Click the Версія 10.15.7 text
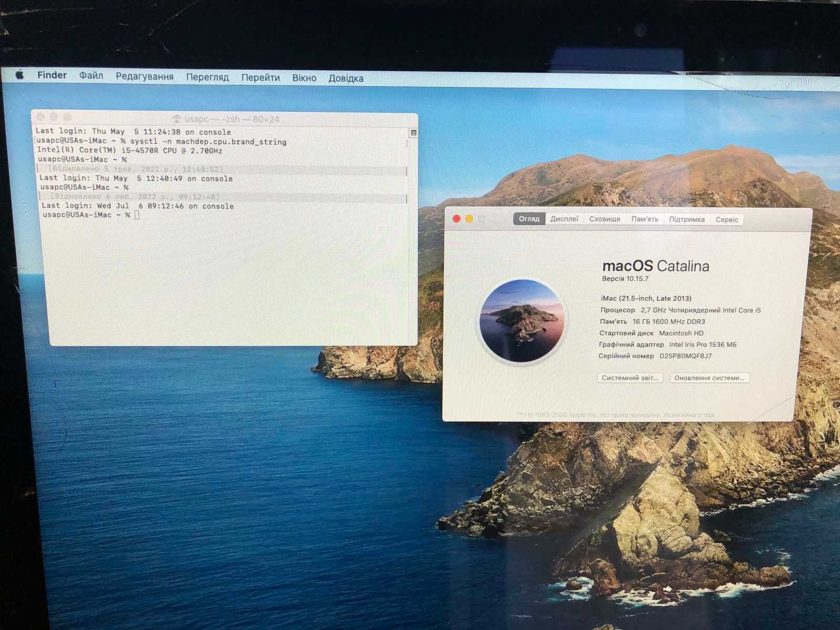The width and height of the screenshot is (840, 630). 625,279
